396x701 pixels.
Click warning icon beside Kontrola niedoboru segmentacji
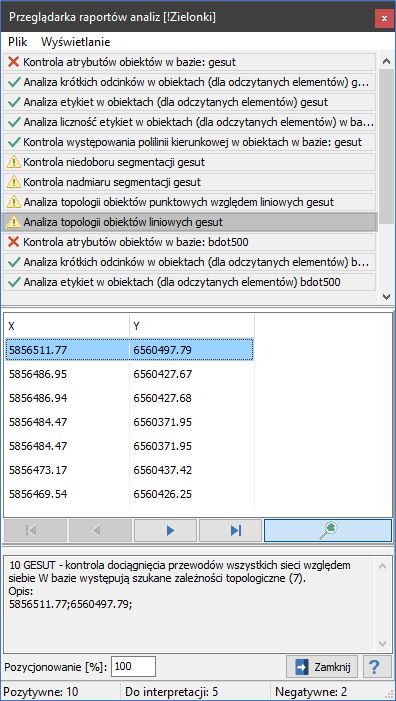[14, 162]
